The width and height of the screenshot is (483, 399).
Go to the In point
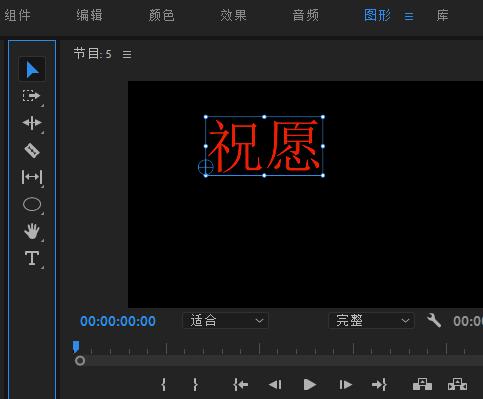tap(241, 385)
